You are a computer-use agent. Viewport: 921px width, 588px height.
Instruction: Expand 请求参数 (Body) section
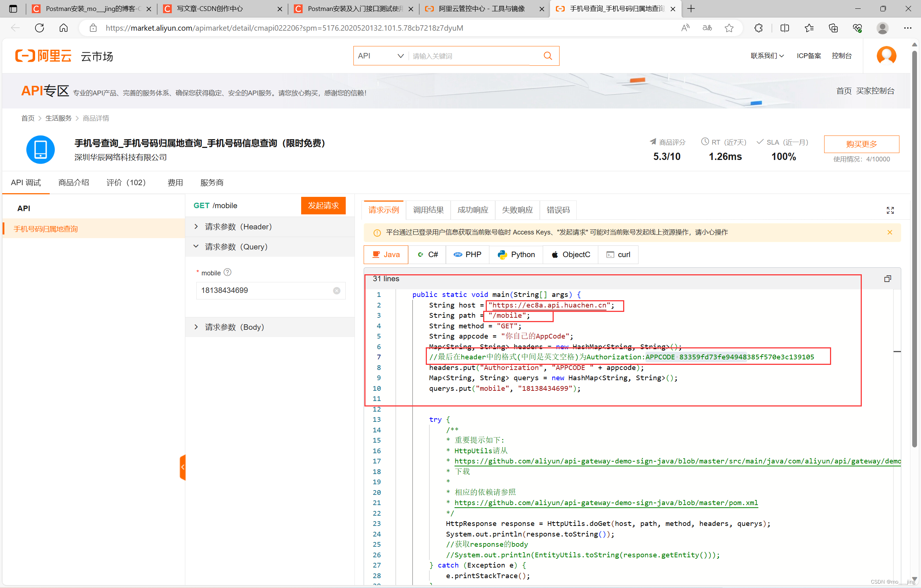tap(234, 327)
